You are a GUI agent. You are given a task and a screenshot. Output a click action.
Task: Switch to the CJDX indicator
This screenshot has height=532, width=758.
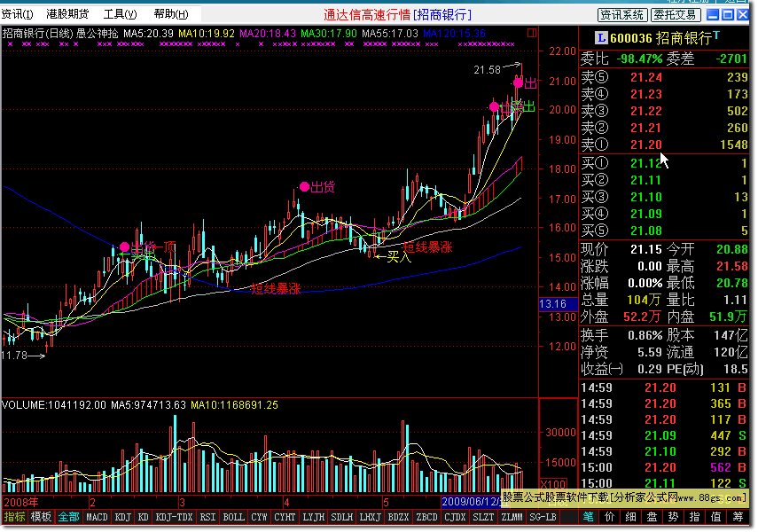point(455,517)
